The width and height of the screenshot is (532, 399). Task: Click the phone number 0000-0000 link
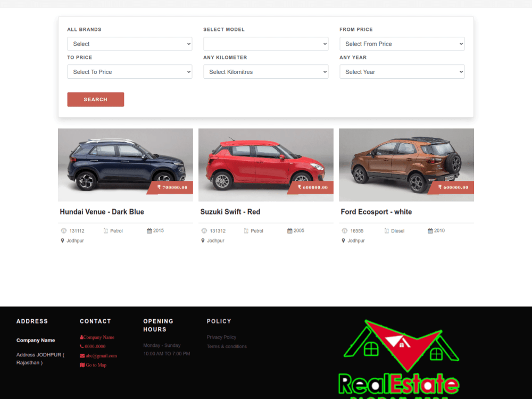coord(95,346)
